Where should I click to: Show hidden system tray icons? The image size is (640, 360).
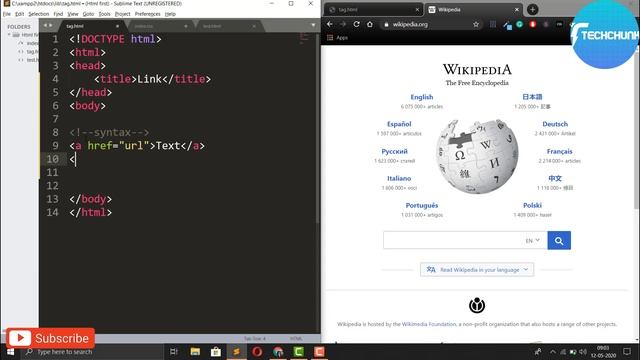click(553, 352)
